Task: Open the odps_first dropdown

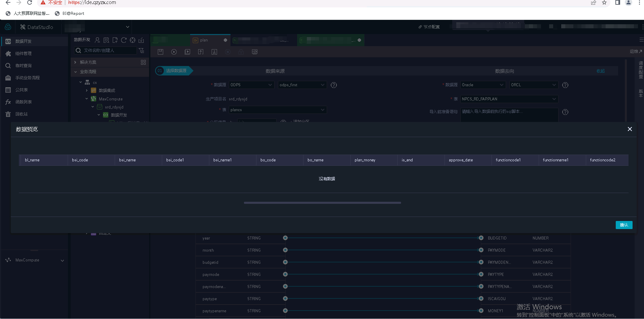Action: click(302, 85)
